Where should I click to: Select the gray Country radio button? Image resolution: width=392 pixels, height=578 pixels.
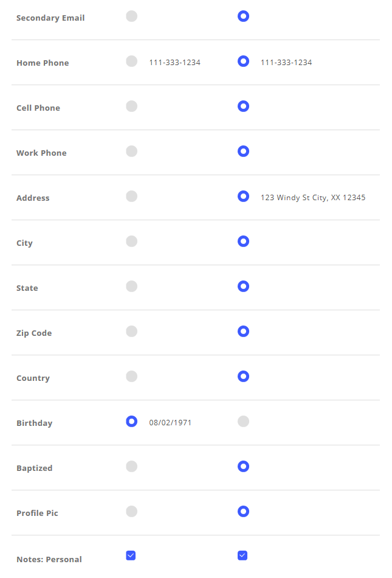click(x=132, y=377)
